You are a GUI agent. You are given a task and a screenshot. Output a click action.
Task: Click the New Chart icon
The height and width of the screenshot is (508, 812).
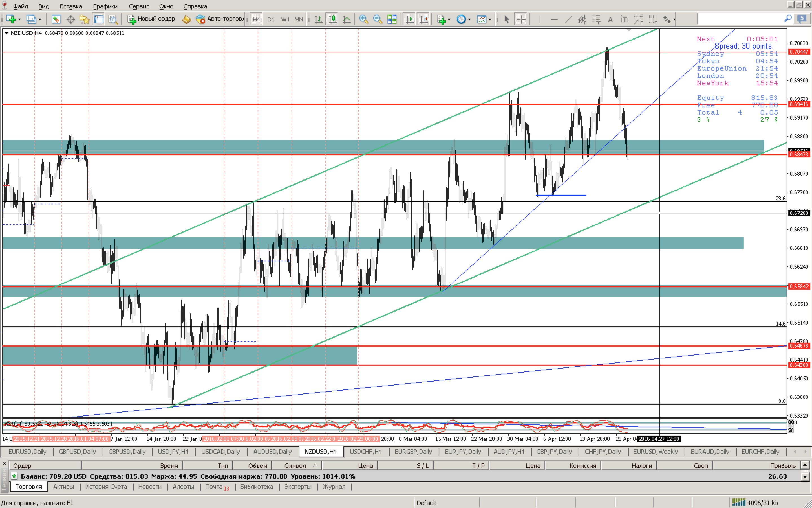pos(11,19)
